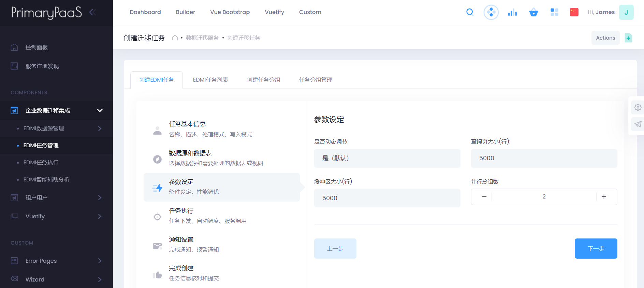Viewport: 644px width, 288px height.
Task: Click the home icon in breadcrumb
Action: [175, 38]
